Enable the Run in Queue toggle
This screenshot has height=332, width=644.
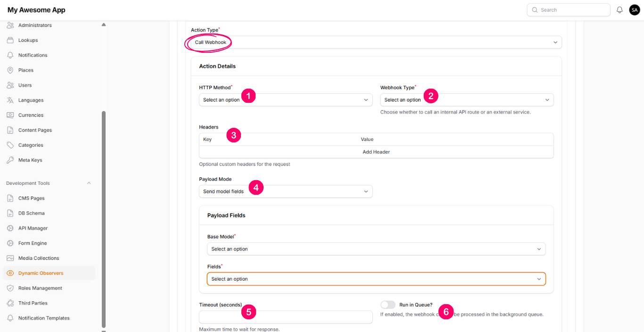pos(388,305)
